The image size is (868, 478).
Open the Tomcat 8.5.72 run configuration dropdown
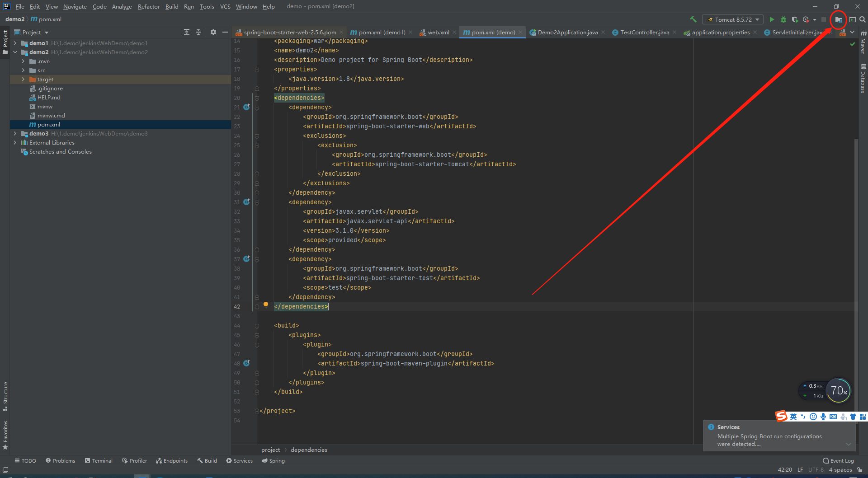[x=733, y=19]
